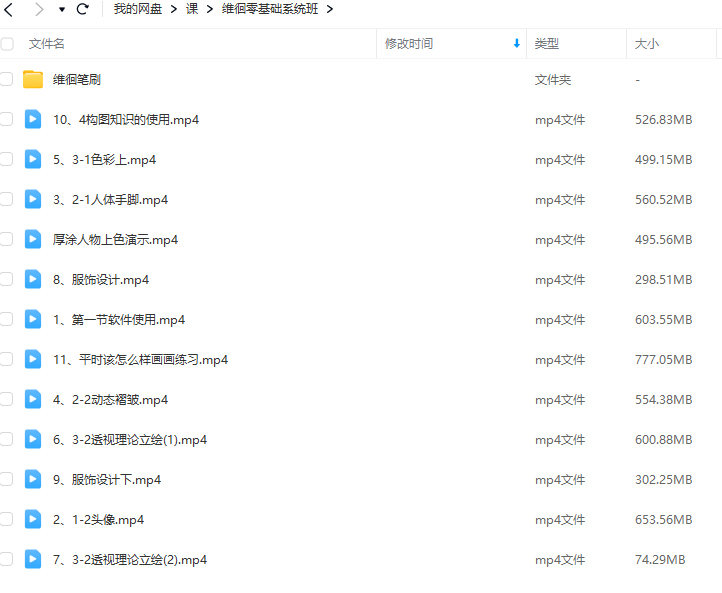Click the 维個笔刷 folder icon

coord(33,80)
